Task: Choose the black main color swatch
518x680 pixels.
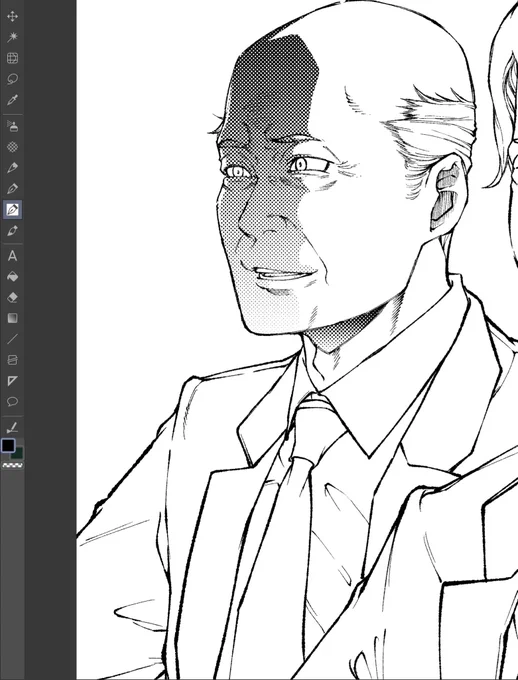Action: [8, 445]
